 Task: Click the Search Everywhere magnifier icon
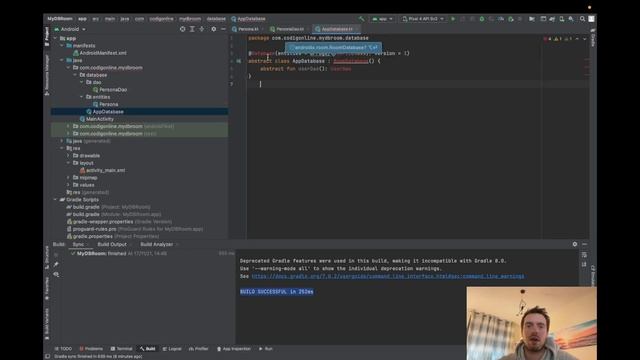click(582, 19)
